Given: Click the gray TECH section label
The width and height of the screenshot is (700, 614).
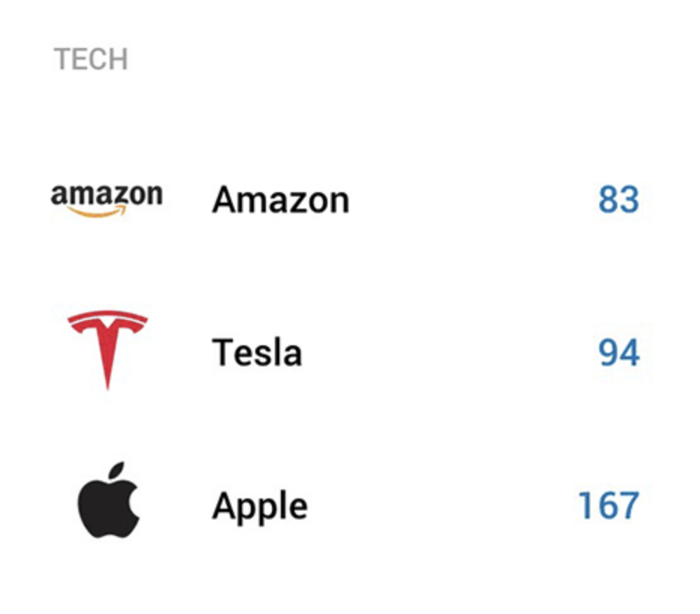Looking at the screenshot, I should point(91,59).
